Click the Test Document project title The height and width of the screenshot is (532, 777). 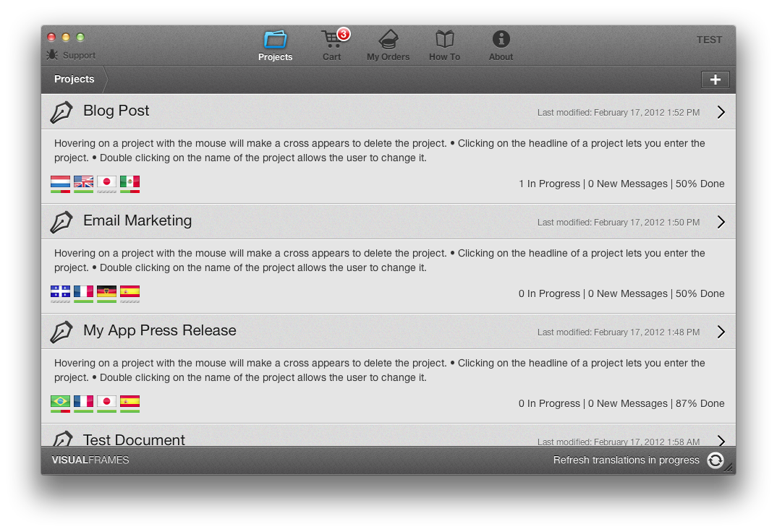pos(134,439)
